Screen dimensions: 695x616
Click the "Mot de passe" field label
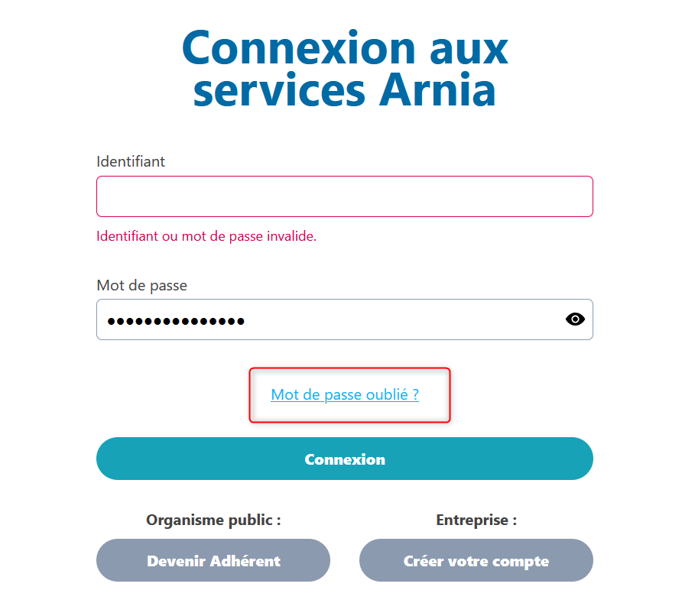tap(141, 285)
